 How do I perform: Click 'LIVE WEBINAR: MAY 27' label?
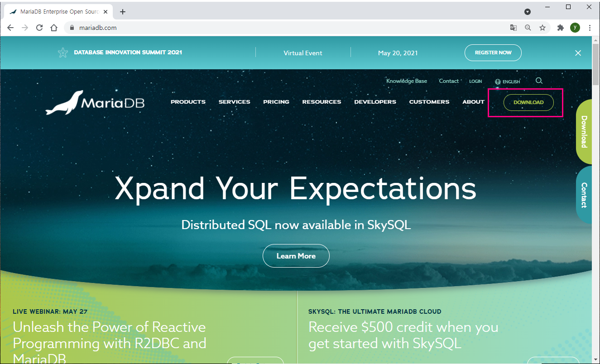coord(50,311)
